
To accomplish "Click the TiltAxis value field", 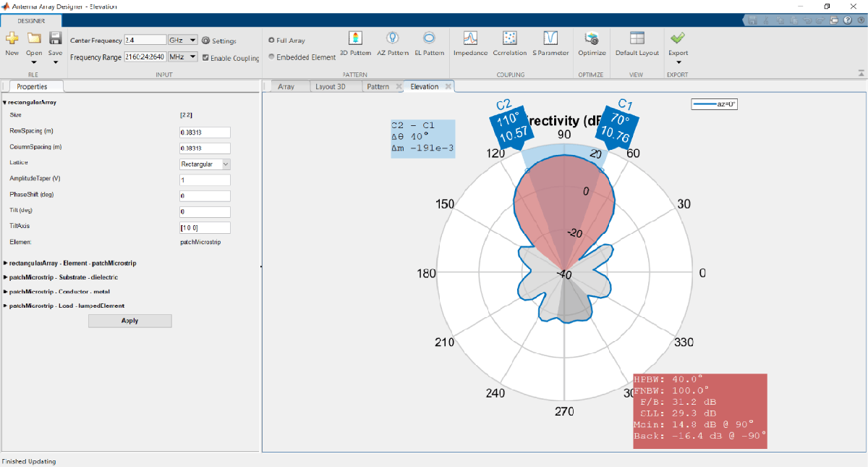I will pos(205,227).
